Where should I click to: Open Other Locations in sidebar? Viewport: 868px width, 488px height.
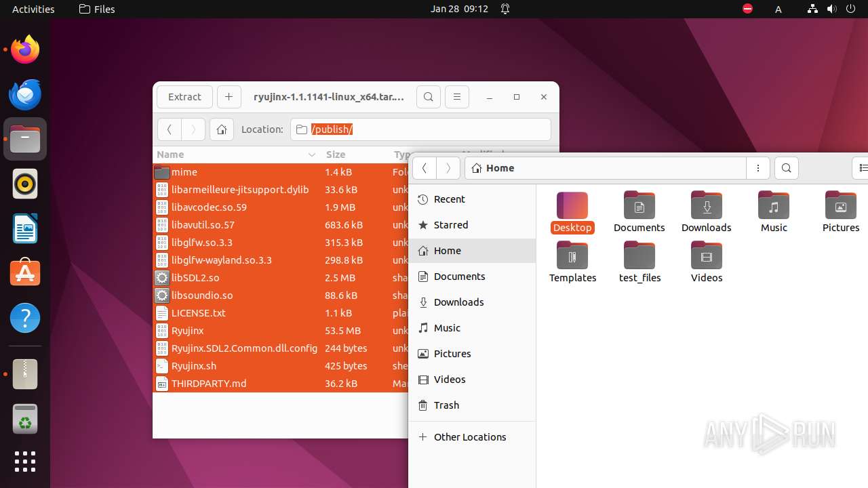pos(472,437)
